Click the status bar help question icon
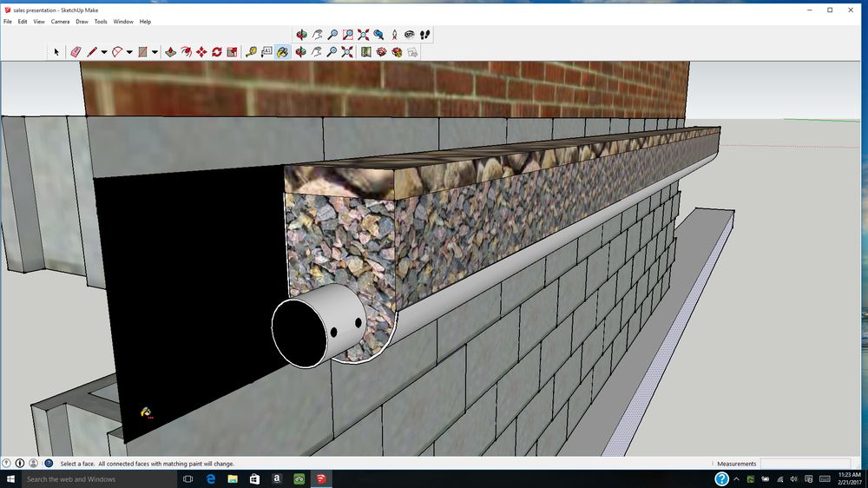Screen dimensions: 868x488 [x=49, y=464]
